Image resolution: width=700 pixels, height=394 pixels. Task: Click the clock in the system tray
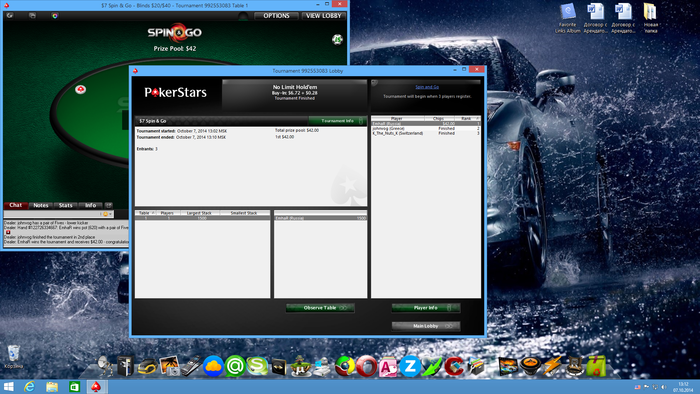(x=683, y=387)
